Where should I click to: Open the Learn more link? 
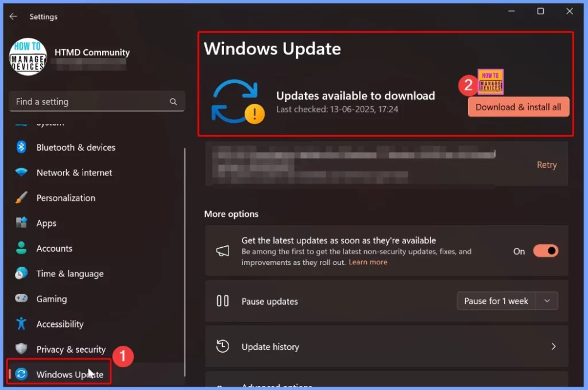[x=368, y=262]
